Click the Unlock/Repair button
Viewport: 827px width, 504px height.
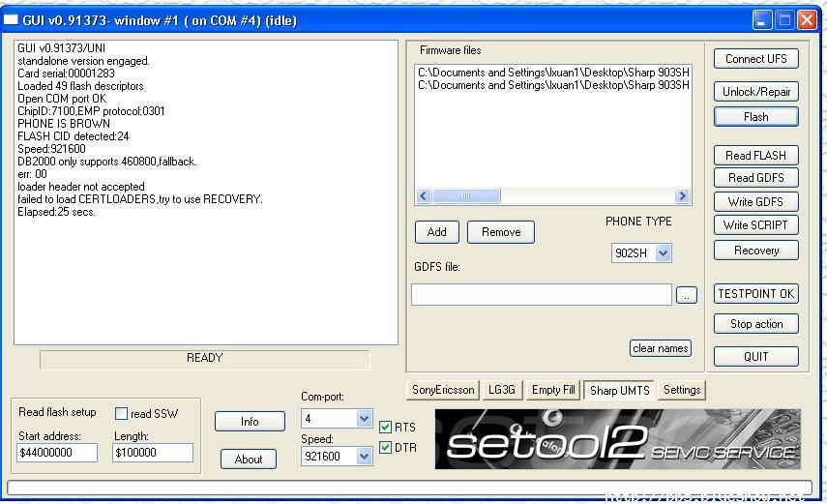755,92
